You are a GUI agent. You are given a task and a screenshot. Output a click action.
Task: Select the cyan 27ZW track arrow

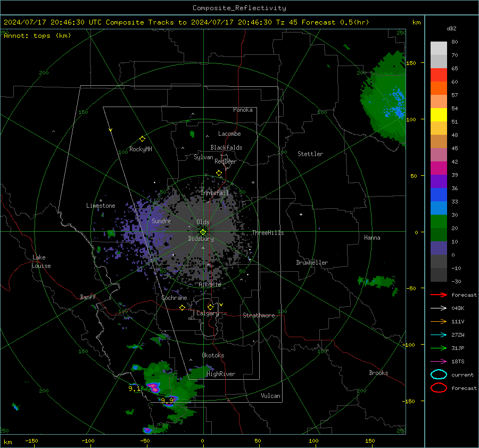pyautogui.click(x=439, y=335)
